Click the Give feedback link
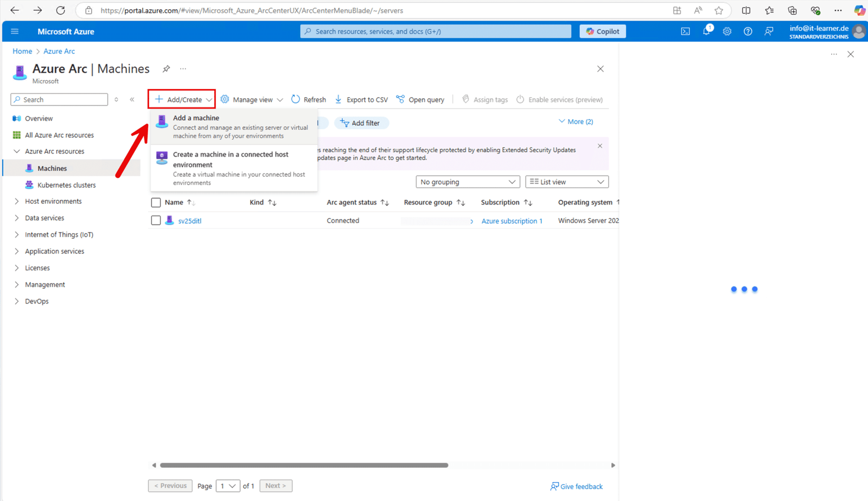The image size is (868, 501). pyautogui.click(x=576, y=486)
